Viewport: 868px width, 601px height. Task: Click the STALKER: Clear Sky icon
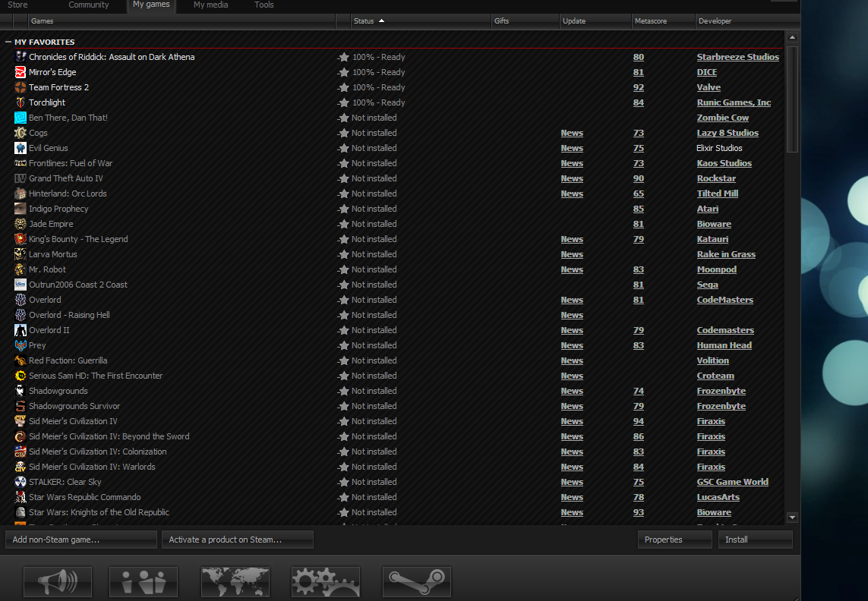click(x=21, y=482)
